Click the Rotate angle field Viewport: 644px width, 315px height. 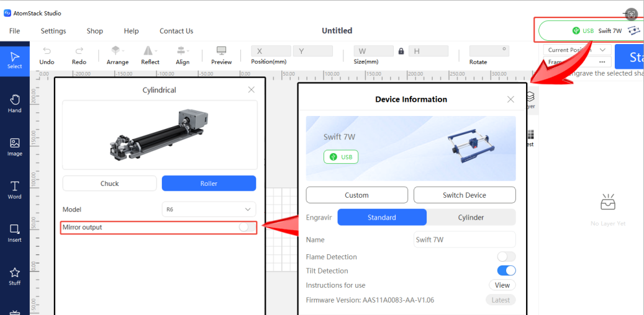click(x=489, y=51)
